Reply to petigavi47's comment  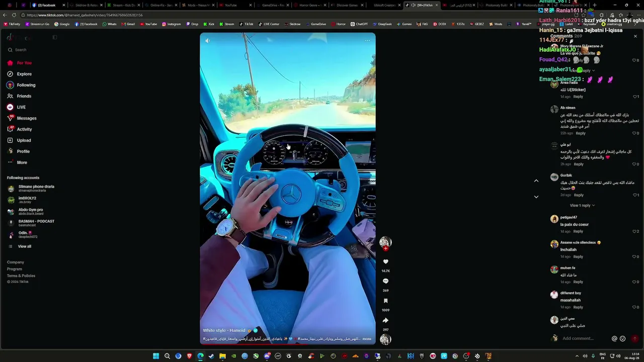[578, 231]
